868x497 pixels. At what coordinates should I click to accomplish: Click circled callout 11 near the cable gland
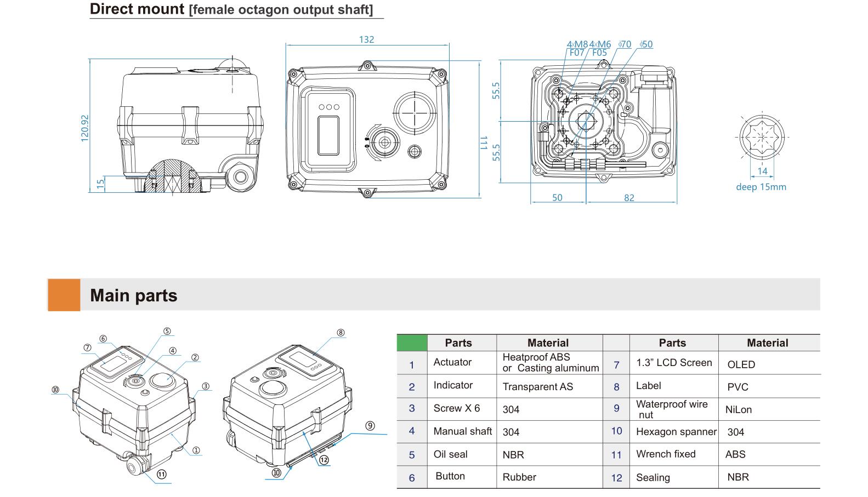tap(162, 475)
